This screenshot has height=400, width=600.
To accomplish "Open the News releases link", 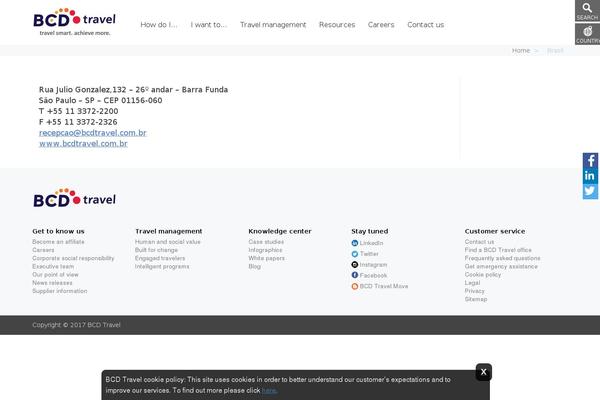I will pyautogui.click(x=52, y=283).
